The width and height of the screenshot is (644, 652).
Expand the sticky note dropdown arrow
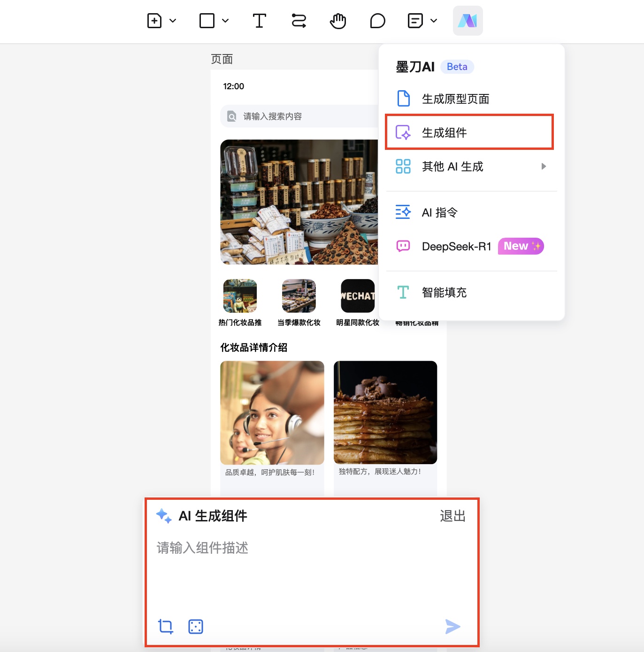(x=434, y=21)
